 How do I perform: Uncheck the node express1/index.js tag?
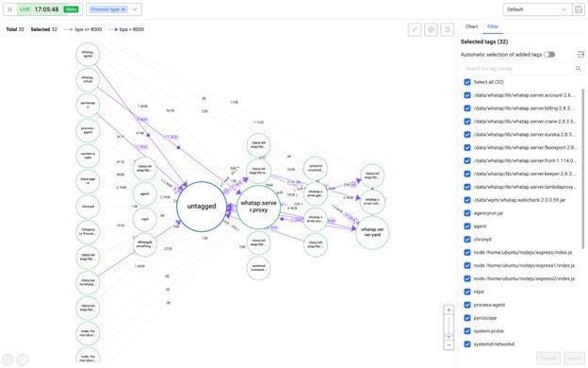pyautogui.click(x=467, y=265)
